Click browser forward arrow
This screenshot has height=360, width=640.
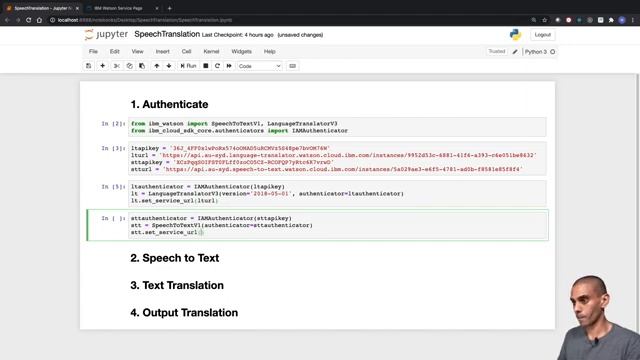(18, 20)
